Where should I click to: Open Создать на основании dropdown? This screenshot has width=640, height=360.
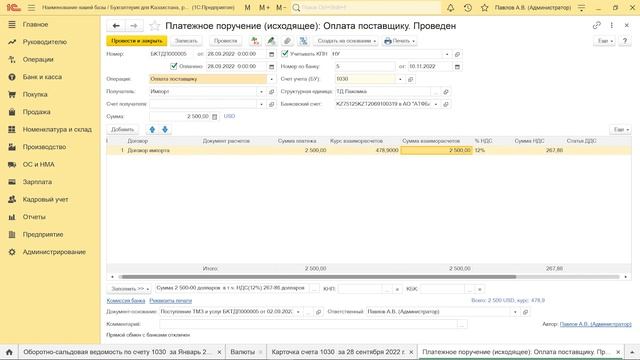(x=346, y=41)
